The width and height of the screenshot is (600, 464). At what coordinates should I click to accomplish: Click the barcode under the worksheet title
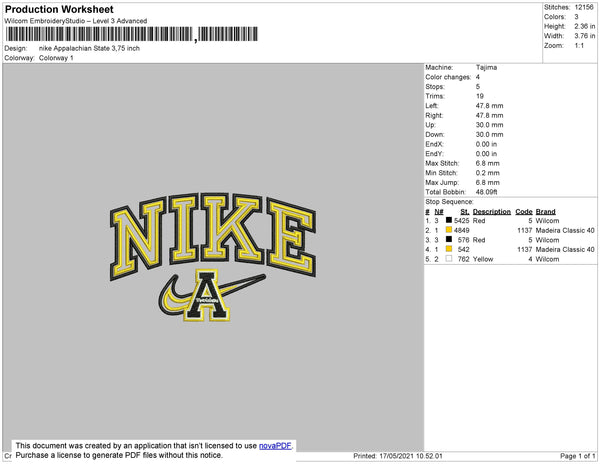tap(132, 34)
